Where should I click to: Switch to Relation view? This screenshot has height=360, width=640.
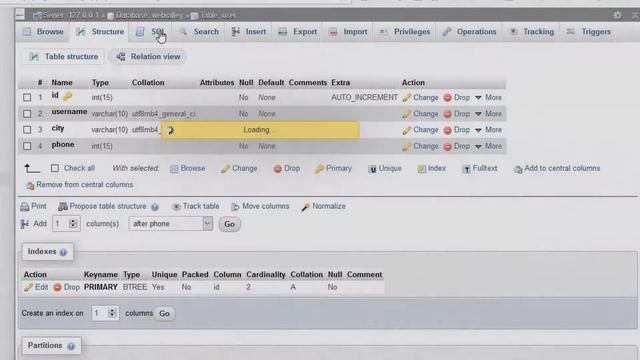[148, 57]
